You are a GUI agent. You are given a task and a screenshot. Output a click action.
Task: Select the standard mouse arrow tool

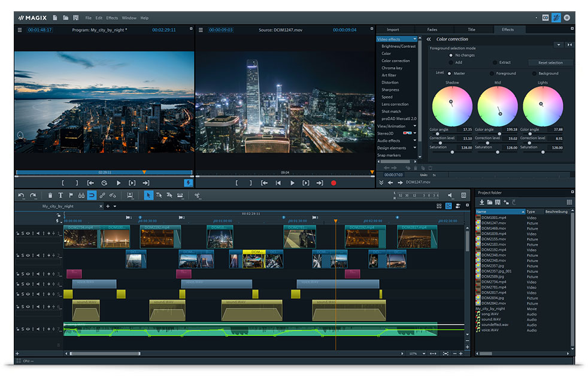click(149, 195)
